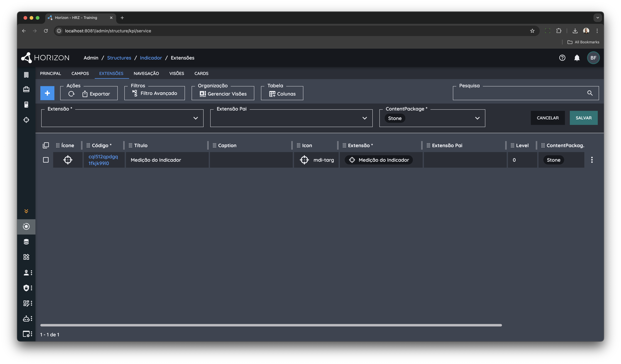Open the Colunas table settings
The height and width of the screenshot is (364, 621).
click(x=282, y=94)
